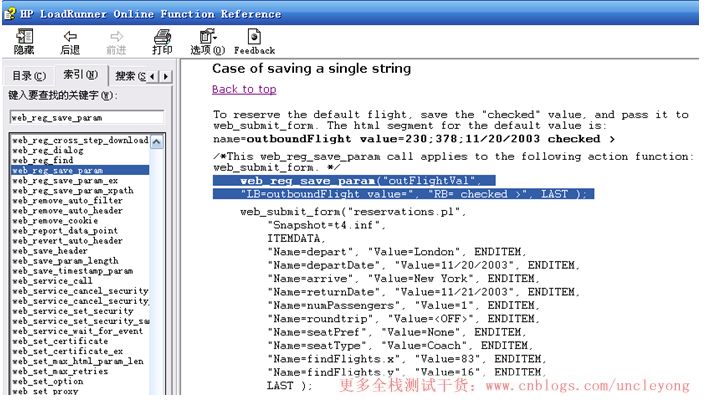Select web_service_wait_for_event index entry
706x408 pixels.
(77, 331)
